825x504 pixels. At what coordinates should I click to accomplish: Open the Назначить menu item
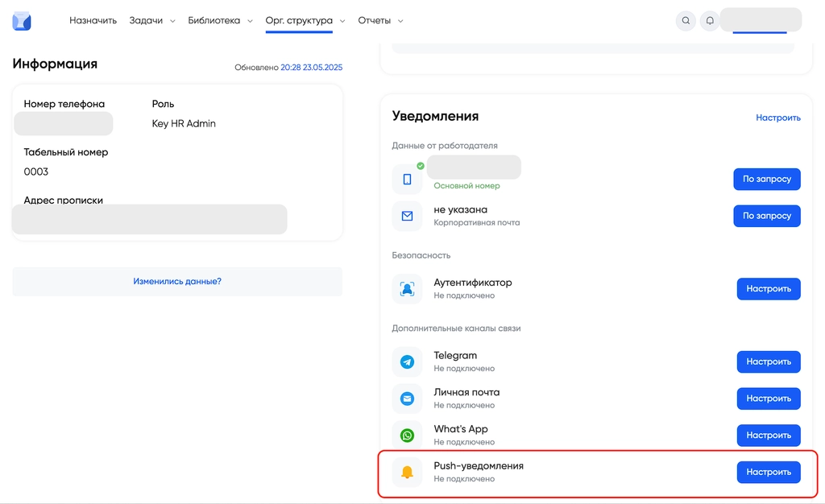tap(93, 21)
